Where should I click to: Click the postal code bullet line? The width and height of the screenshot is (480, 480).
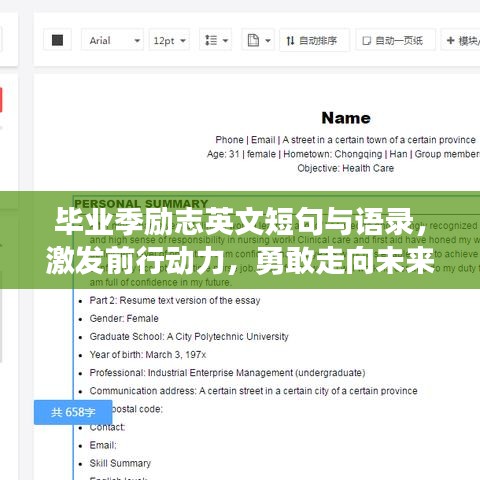(x=137, y=409)
